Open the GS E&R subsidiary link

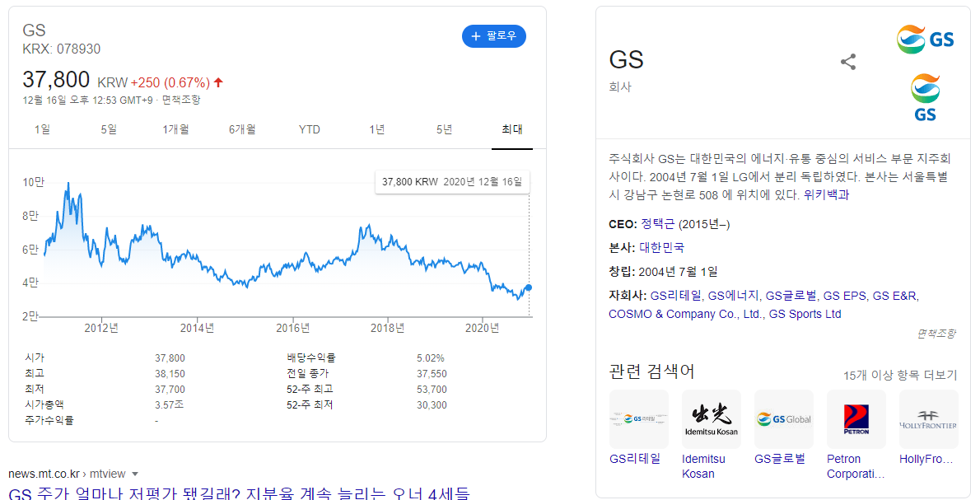coord(895,296)
